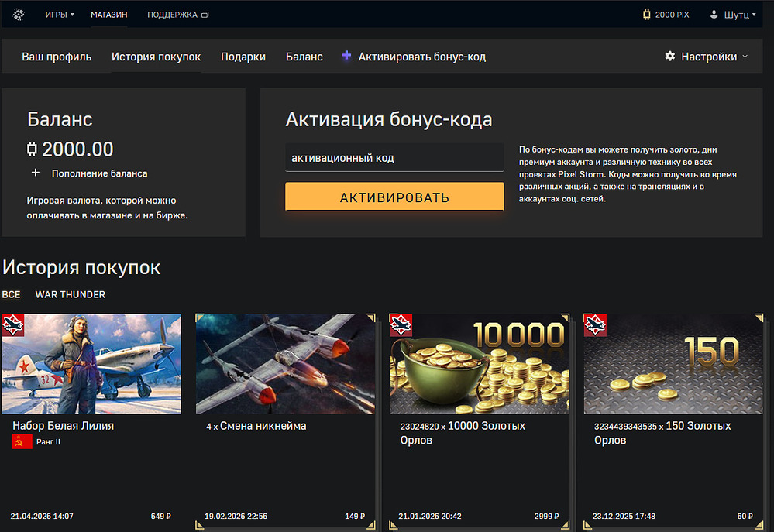Open Пополнение баланса link
This screenshot has height=532, width=774.
100,173
